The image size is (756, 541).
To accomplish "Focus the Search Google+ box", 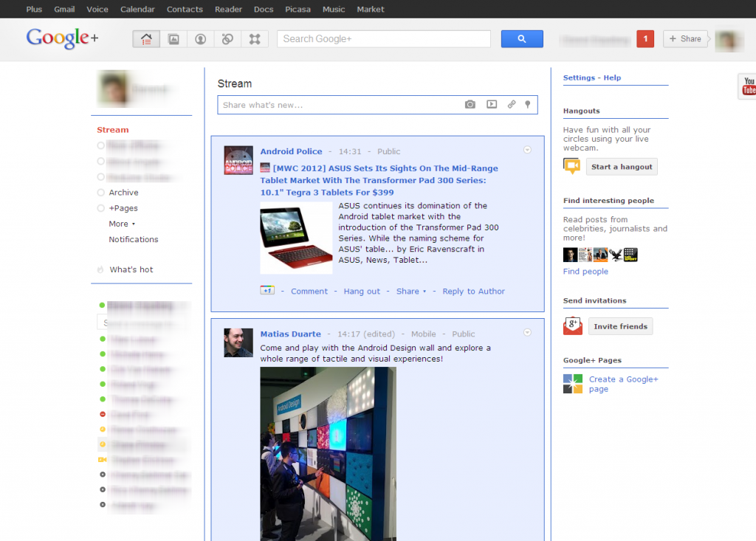I will click(x=384, y=39).
